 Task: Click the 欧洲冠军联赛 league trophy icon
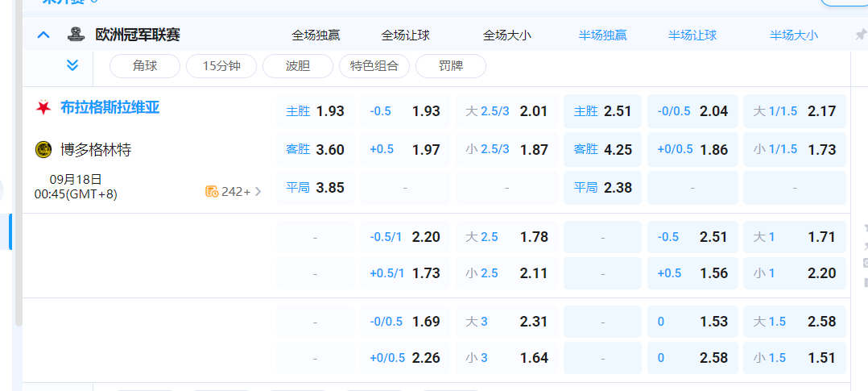point(76,35)
